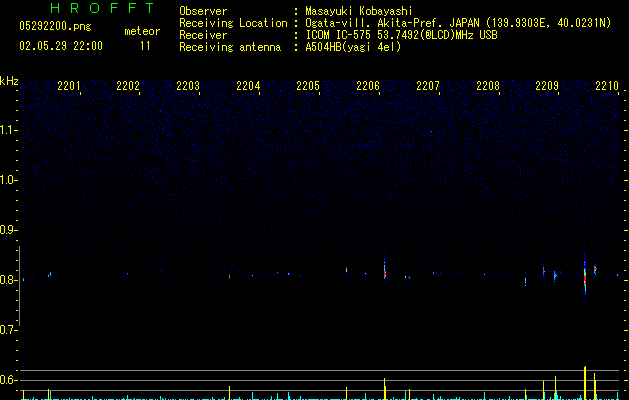
Task: Click the 2207 time marker
Action: 428,86
